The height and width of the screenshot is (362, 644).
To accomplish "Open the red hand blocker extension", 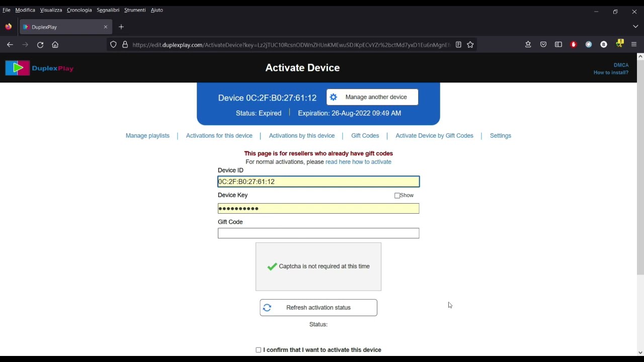I will [574, 45].
